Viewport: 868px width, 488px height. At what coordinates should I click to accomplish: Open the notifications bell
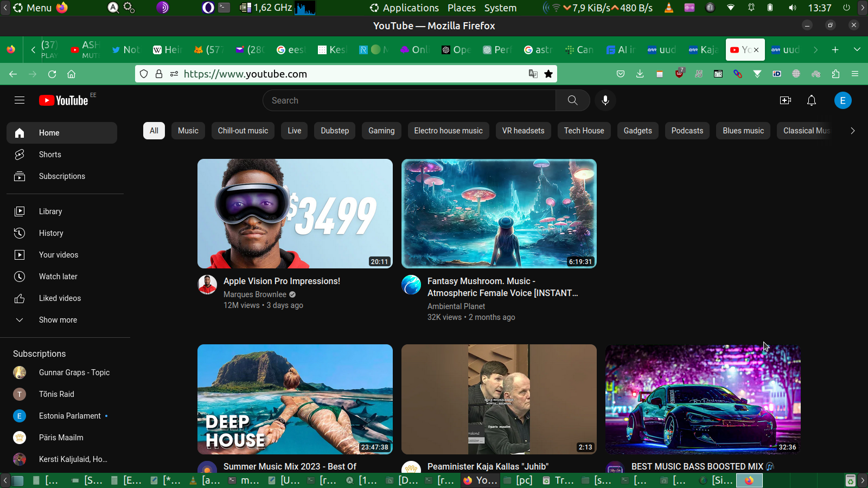pyautogui.click(x=811, y=100)
